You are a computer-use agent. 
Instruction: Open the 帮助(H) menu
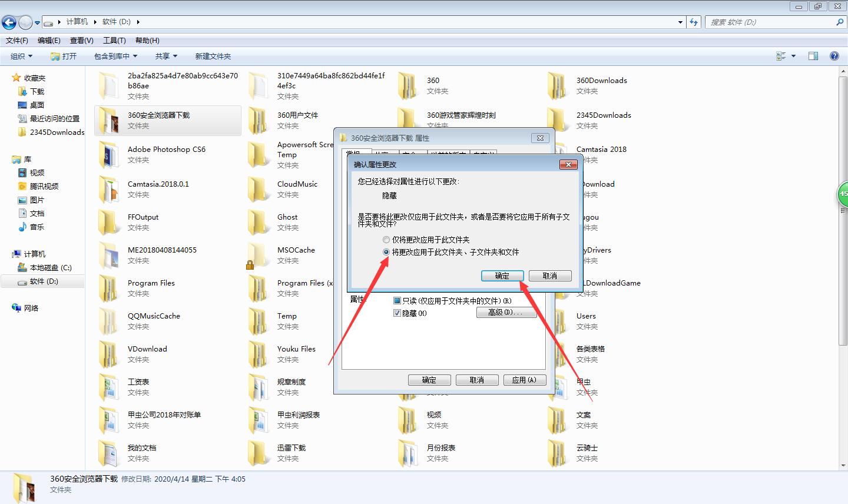[x=147, y=41]
